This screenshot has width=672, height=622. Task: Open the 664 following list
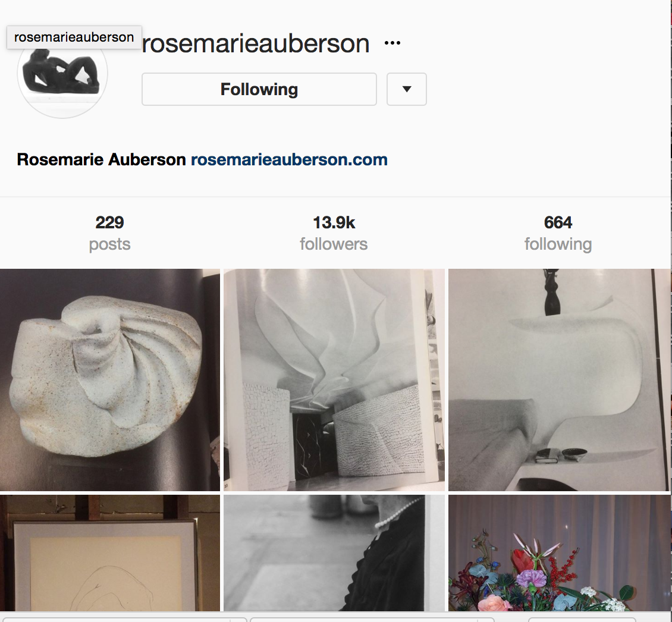[558, 233]
